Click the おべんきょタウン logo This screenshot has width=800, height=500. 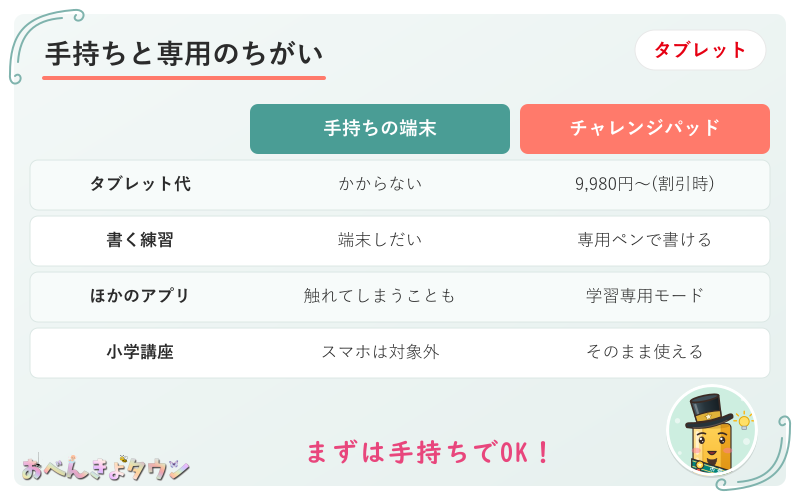(x=105, y=467)
